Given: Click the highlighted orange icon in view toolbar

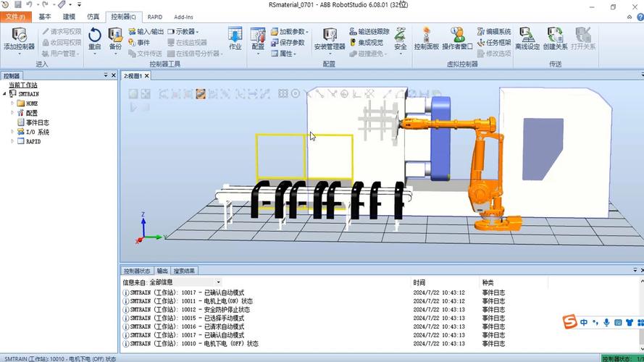Looking at the screenshot, I should pyautogui.click(x=201, y=94).
